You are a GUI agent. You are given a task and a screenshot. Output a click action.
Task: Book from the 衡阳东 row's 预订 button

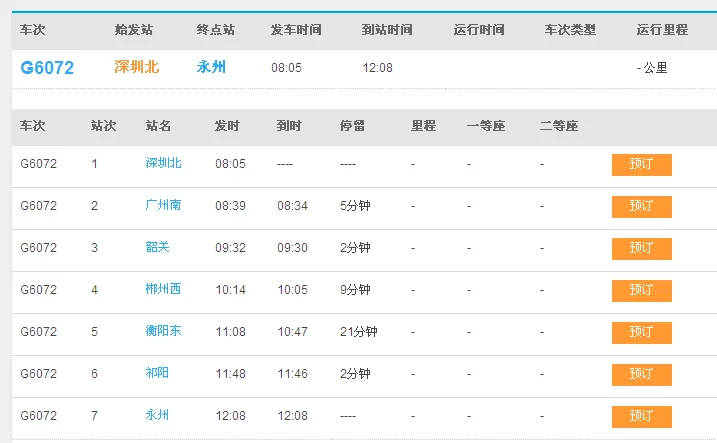point(641,333)
